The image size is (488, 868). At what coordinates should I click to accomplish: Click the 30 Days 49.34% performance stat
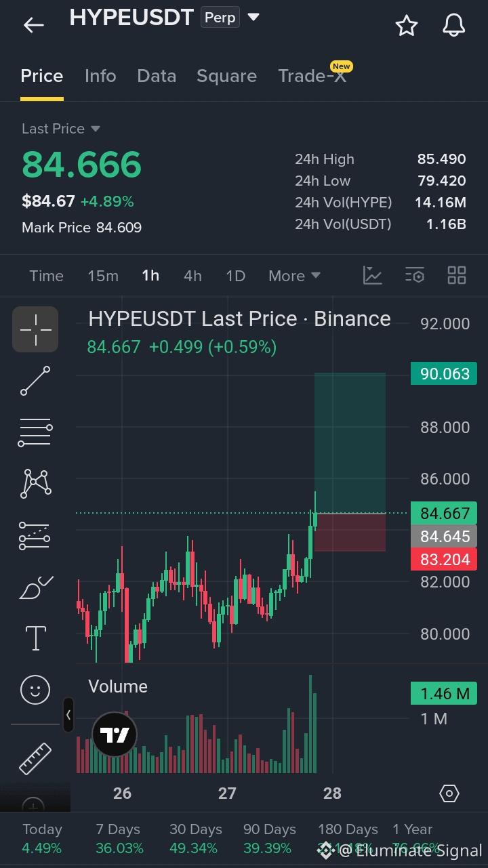[x=196, y=839]
